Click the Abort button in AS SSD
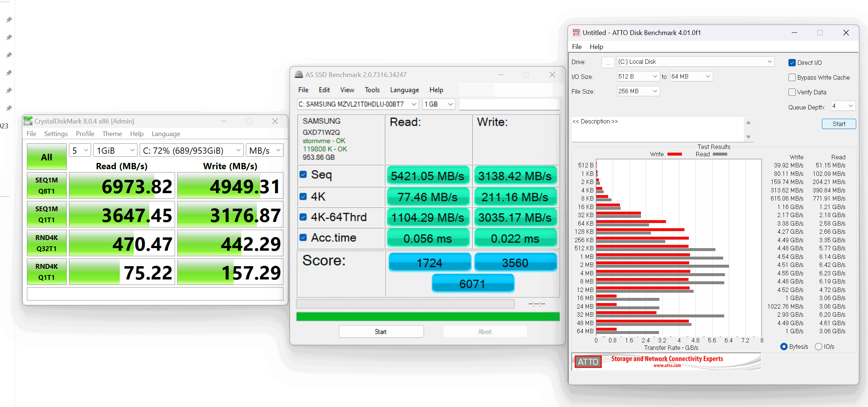 (x=485, y=331)
